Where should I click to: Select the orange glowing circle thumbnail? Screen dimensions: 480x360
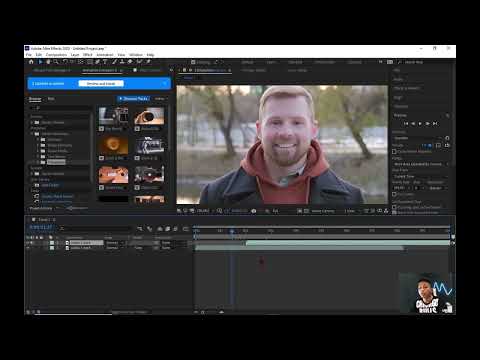(114, 145)
